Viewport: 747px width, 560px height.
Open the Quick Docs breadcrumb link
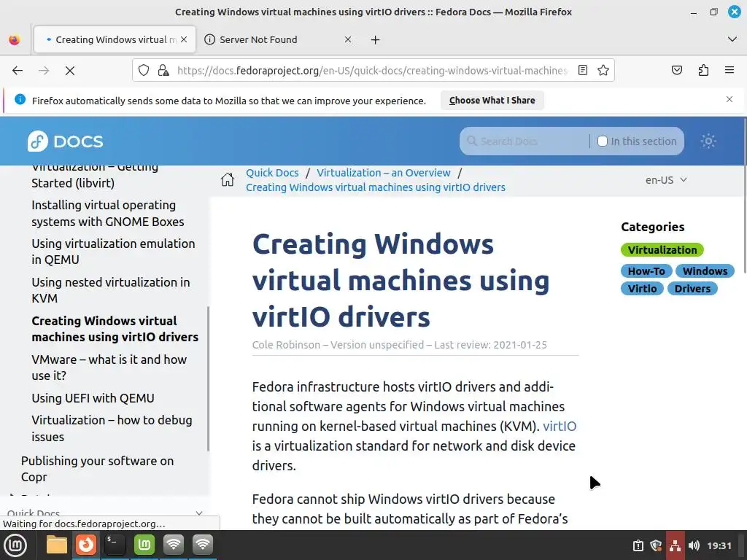(273, 173)
